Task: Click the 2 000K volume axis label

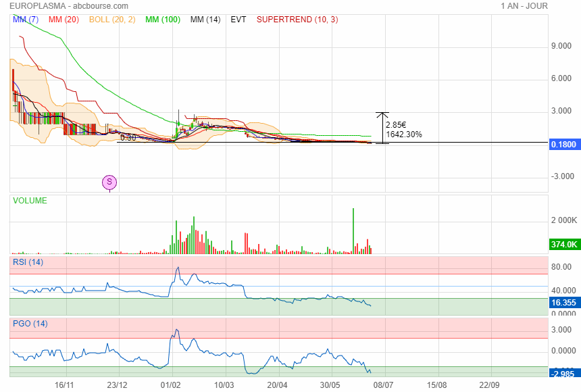Action: pos(564,220)
